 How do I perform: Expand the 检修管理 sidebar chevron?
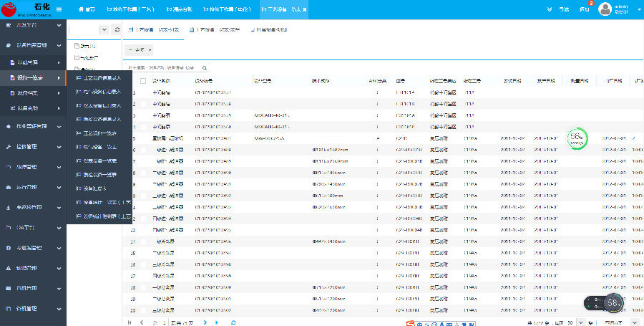click(59, 147)
